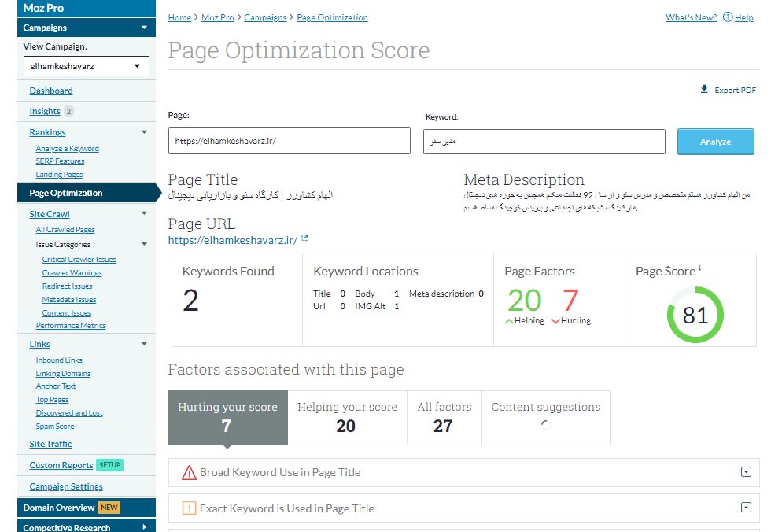
Task: Open the View Campaign dropdown
Action: pyautogui.click(x=86, y=66)
